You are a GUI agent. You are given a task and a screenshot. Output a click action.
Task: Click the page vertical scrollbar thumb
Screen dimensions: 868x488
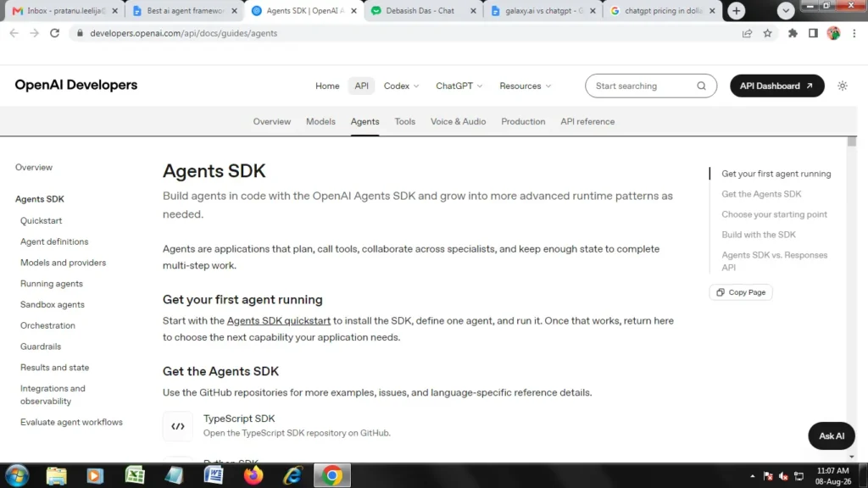(x=851, y=142)
